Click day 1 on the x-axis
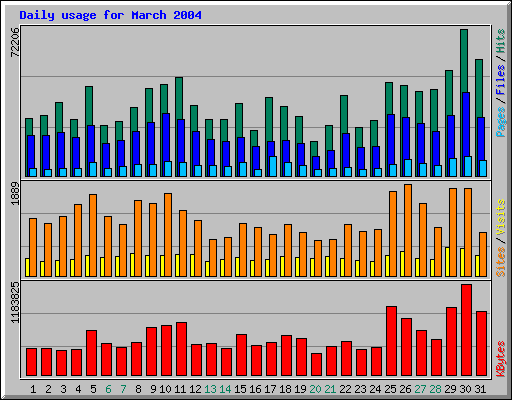This screenshot has width=512, height=400. tap(33, 389)
